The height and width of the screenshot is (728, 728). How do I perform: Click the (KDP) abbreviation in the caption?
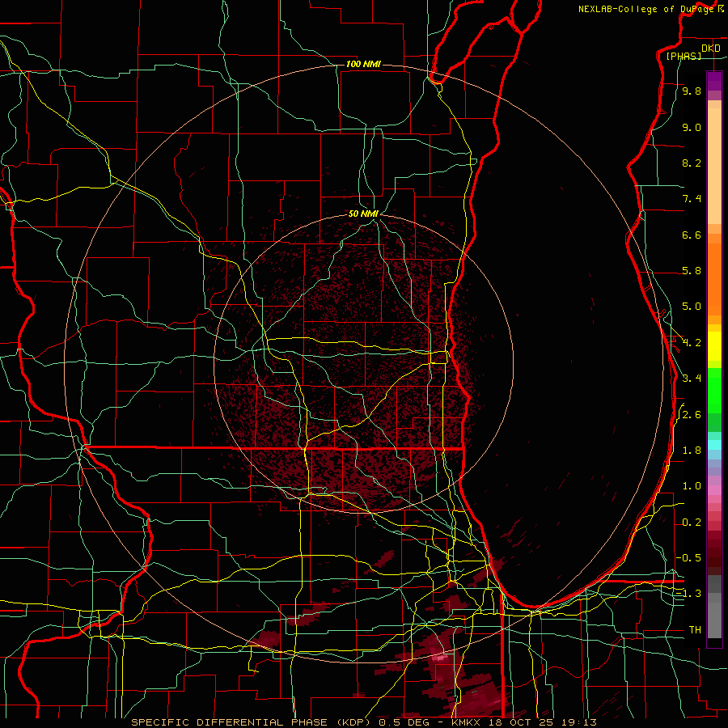[355, 722]
